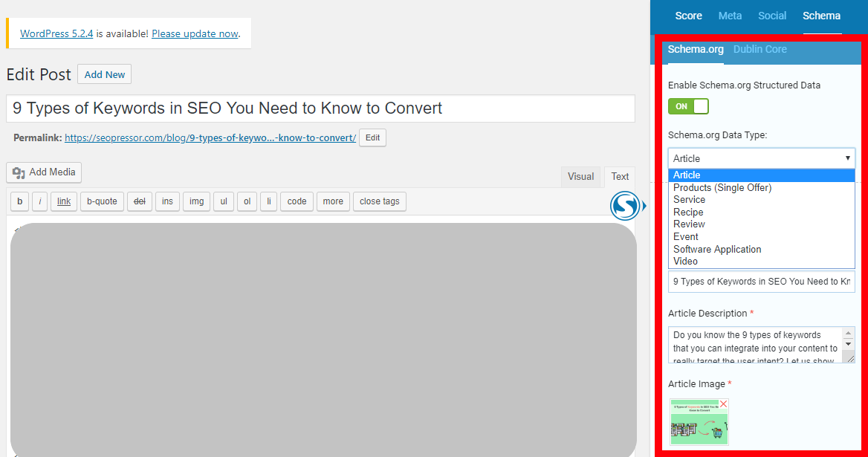868x457 pixels.
Task: Switch to the Score tab
Action: pyautogui.click(x=688, y=16)
